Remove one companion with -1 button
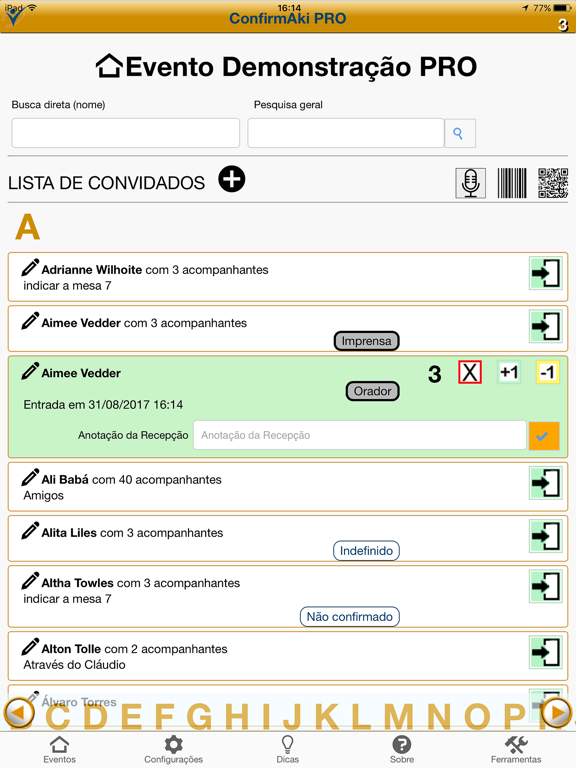 [x=548, y=372]
